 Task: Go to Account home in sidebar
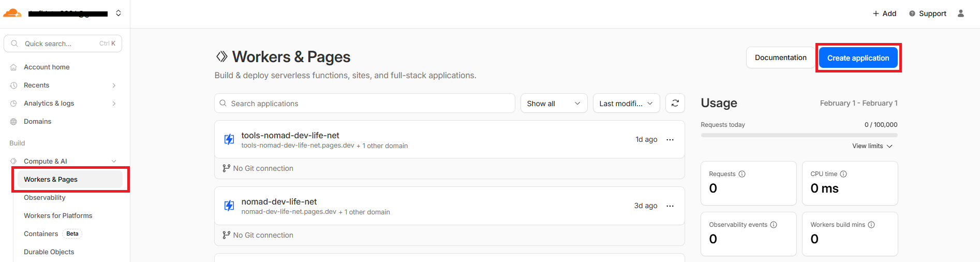[47, 67]
